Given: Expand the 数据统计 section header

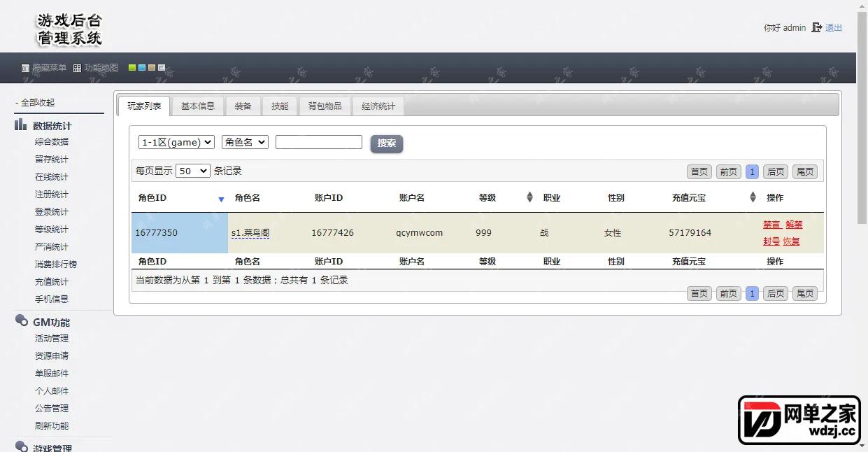Looking at the screenshot, I should point(52,126).
